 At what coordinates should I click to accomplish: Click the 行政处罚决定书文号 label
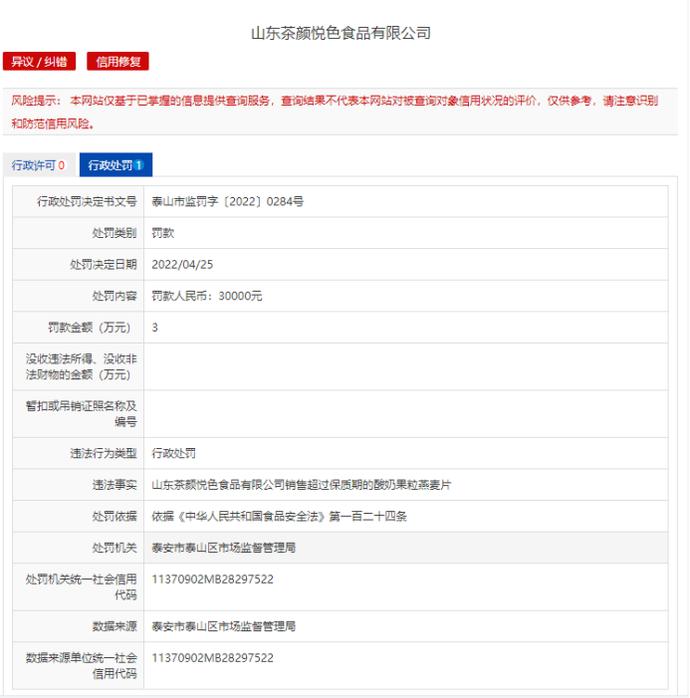(x=87, y=202)
